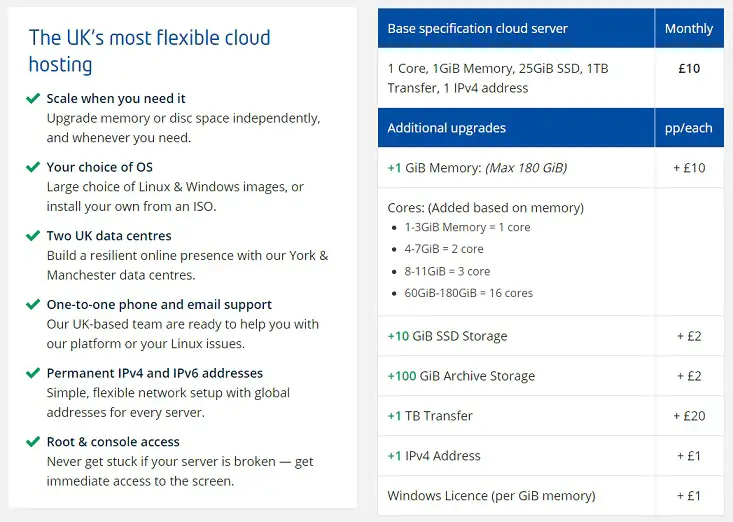Click the £10 base monthly price

[x=689, y=69]
